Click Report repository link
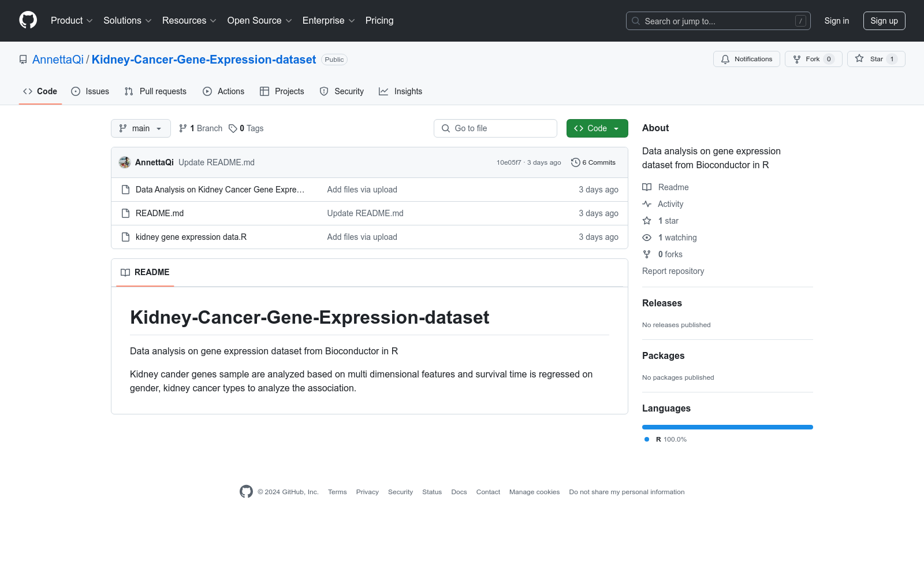Image resolution: width=924 pixels, height=578 pixels. click(673, 271)
